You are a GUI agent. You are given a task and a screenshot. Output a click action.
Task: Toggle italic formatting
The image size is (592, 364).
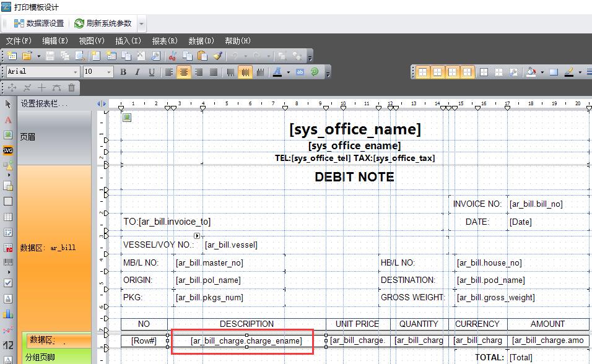tap(137, 72)
